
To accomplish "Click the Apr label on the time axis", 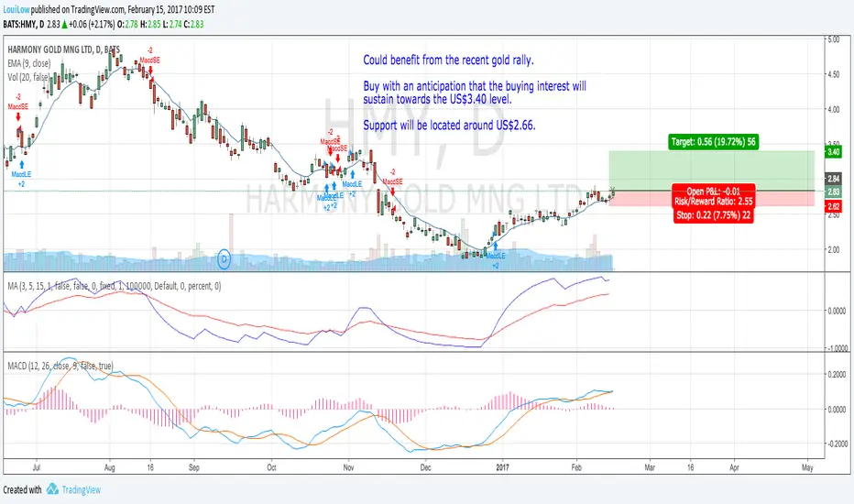I will click(734, 467).
